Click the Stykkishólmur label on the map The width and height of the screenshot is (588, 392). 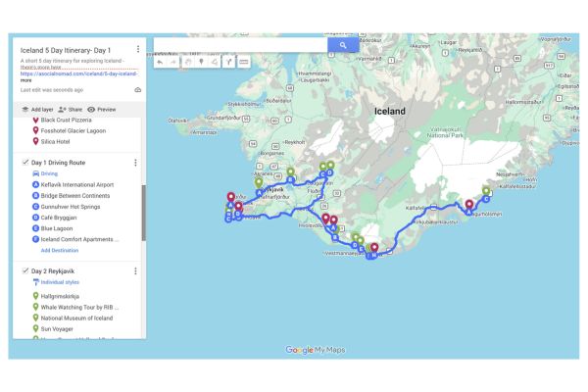[x=243, y=104]
